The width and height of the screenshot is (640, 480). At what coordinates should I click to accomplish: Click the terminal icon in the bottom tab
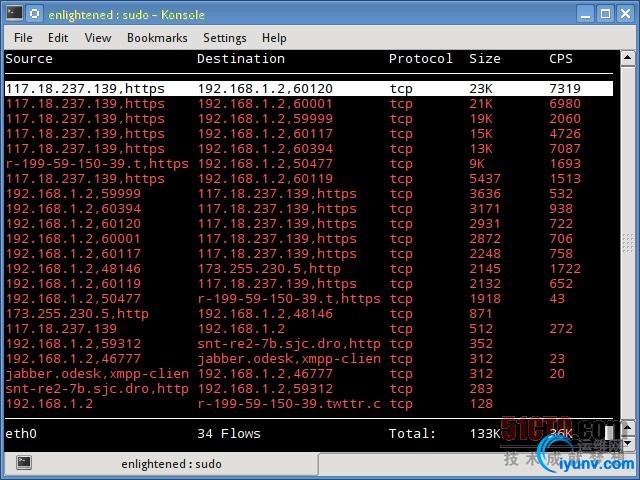[24, 462]
